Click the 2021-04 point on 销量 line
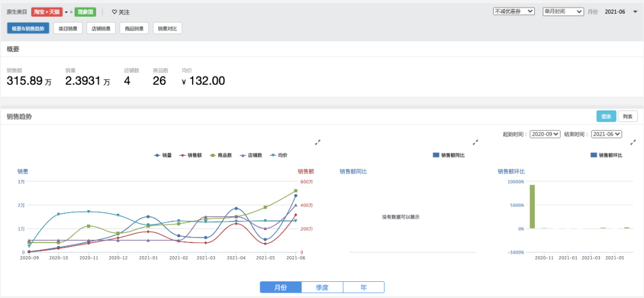 [236, 208]
